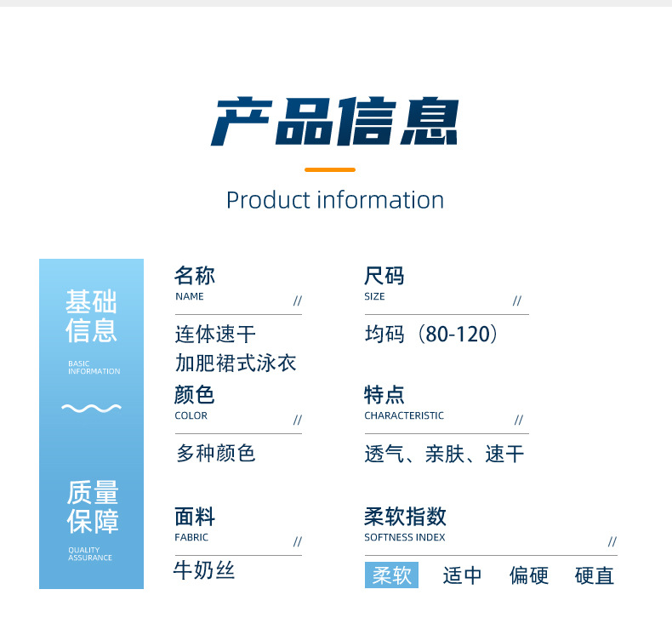Click the 产品信息 headline

point(334,122)
